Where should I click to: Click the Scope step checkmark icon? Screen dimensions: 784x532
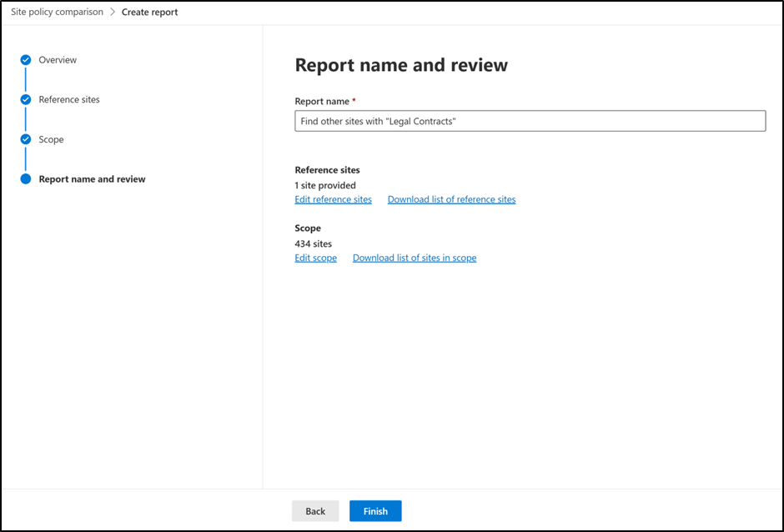26,139
